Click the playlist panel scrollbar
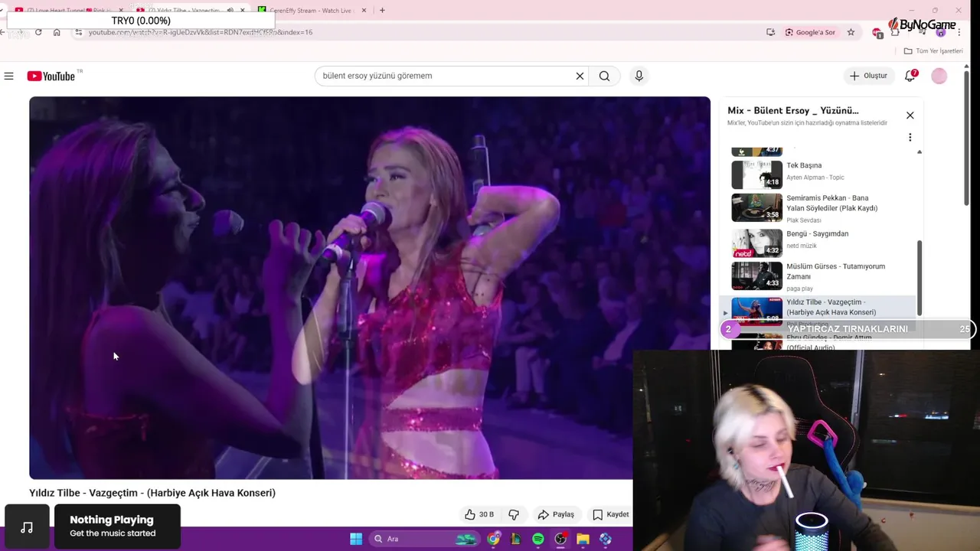The height and width of the screenshot is (551, 980). pos(920,277)
